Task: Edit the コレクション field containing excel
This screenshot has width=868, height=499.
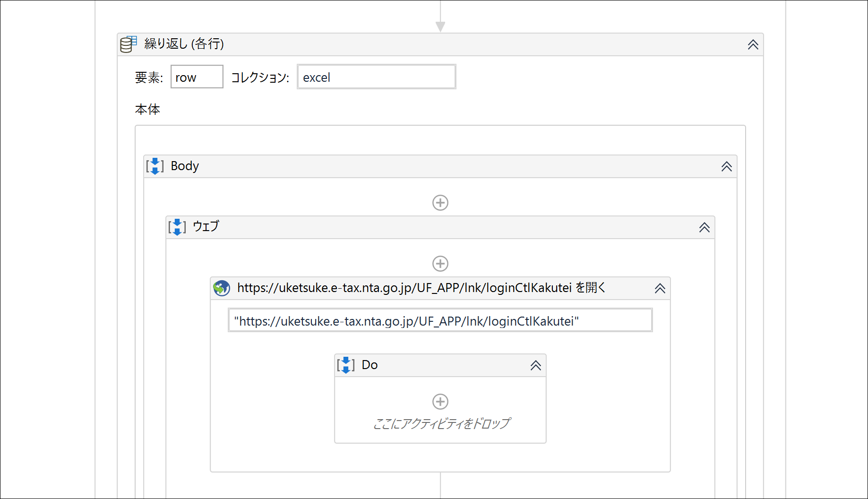Action: tap(377, 77)
